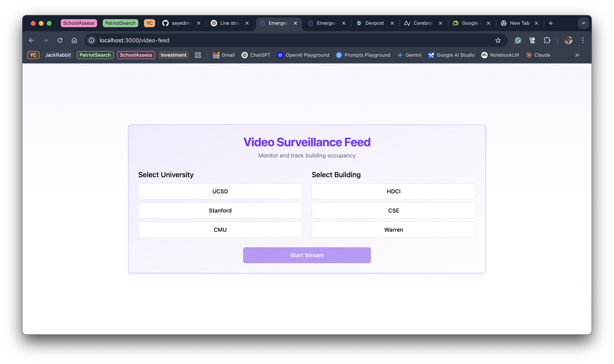This screenshot has width=614, height=364.
Task: Bookmark this page with star icon
Action: tap(498, 40)
